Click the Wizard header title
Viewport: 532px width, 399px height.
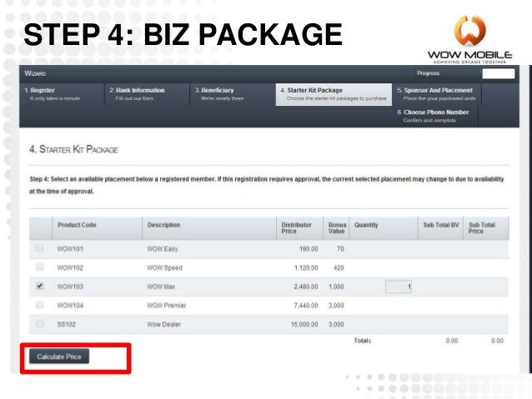[35, 73]
